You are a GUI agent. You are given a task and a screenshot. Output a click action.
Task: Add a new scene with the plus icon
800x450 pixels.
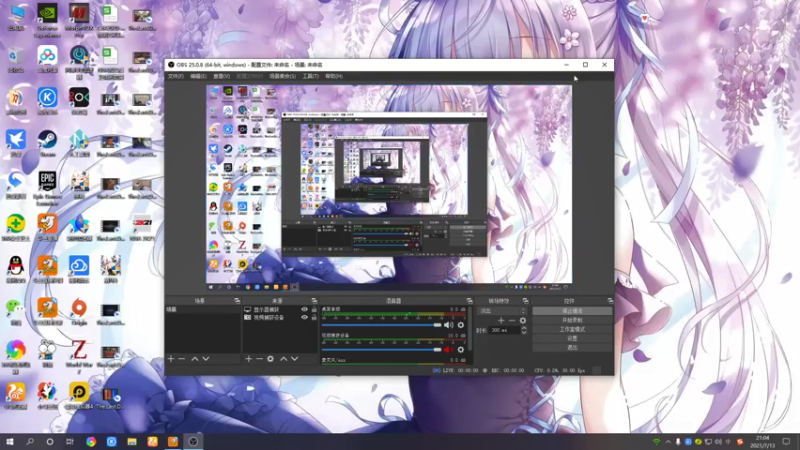[171, 359]
